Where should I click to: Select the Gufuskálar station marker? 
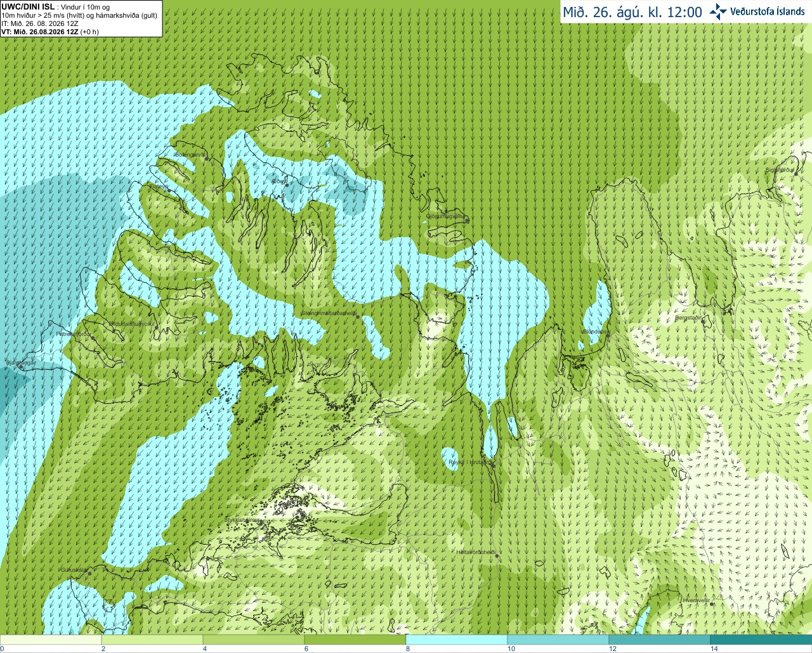pos(89,573)
